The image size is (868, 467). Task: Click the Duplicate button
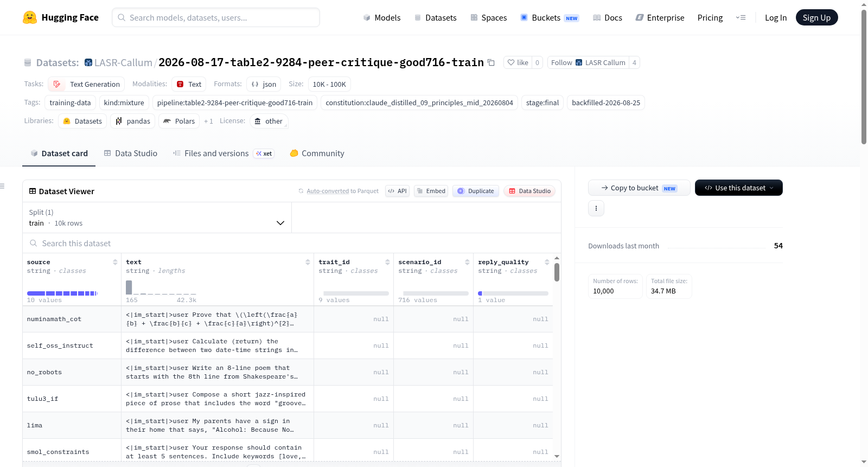pos(476,191)
